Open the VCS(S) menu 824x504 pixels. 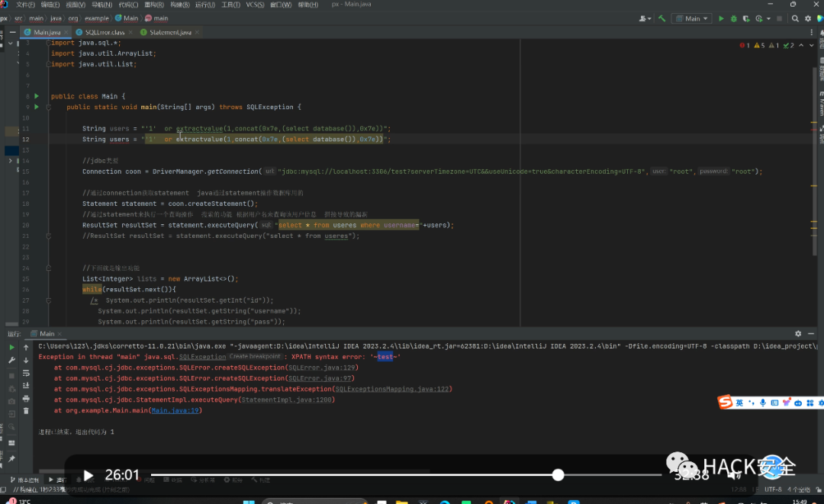click(x=255, y=5)
